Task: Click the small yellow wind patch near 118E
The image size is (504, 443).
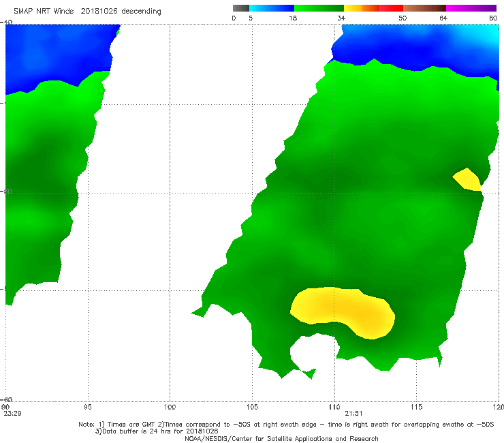Action: click(467, 179)
